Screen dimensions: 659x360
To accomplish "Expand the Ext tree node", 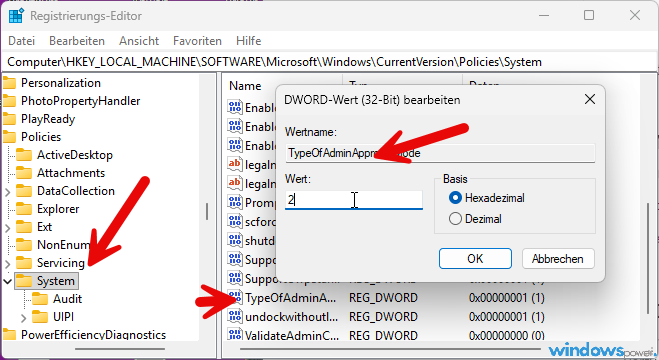I will [x=8, y=228].
